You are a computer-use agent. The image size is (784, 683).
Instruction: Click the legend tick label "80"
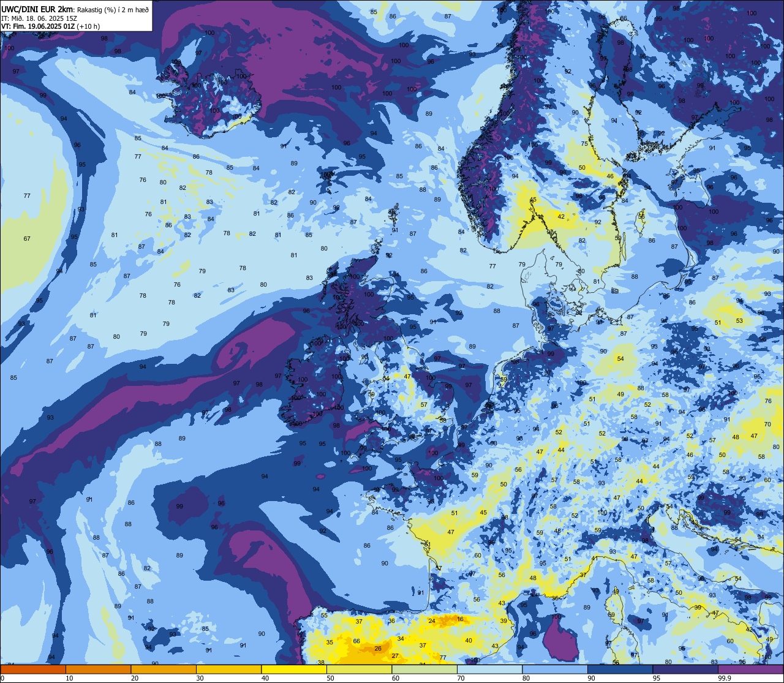coord(527,678)
